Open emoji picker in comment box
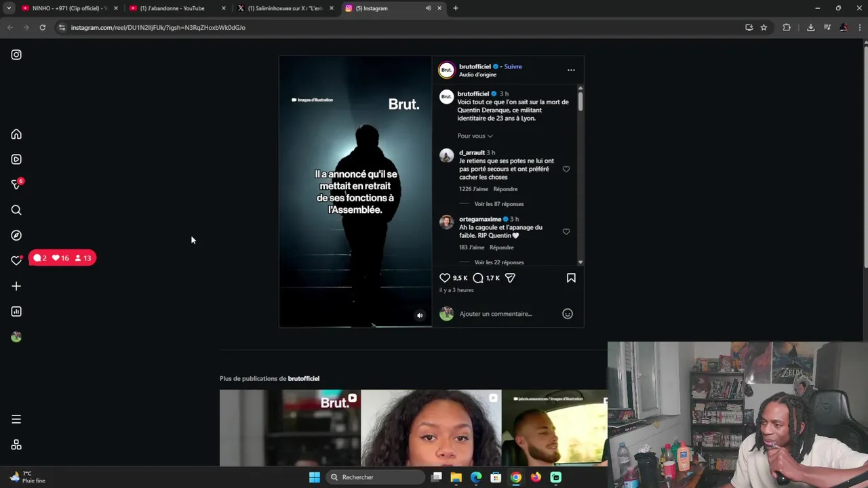This screenshot has width=868, height=488. [568, 314]
